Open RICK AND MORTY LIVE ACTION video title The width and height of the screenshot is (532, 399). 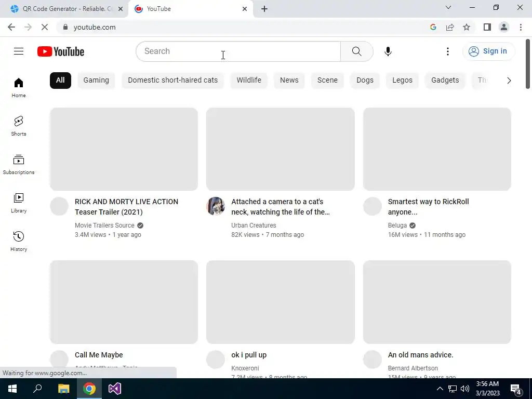click(x=127, y=207)
